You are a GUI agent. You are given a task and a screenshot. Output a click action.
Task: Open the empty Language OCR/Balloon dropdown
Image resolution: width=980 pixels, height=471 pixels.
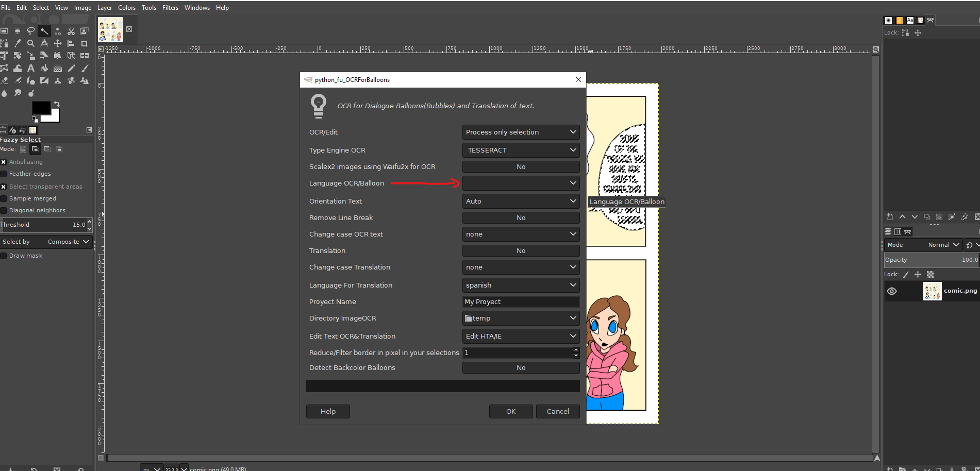tap(521, 183)
